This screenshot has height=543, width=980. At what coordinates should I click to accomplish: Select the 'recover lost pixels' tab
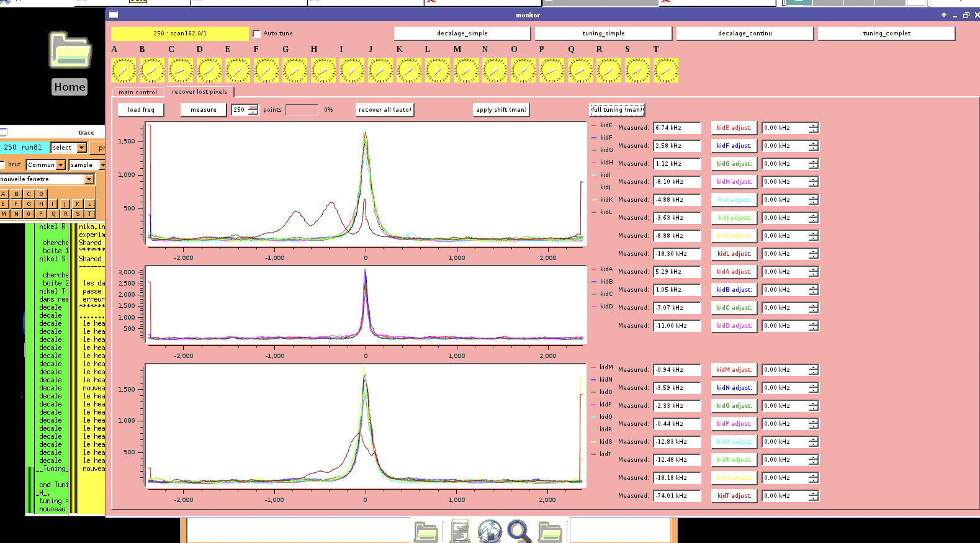[199, 92]
